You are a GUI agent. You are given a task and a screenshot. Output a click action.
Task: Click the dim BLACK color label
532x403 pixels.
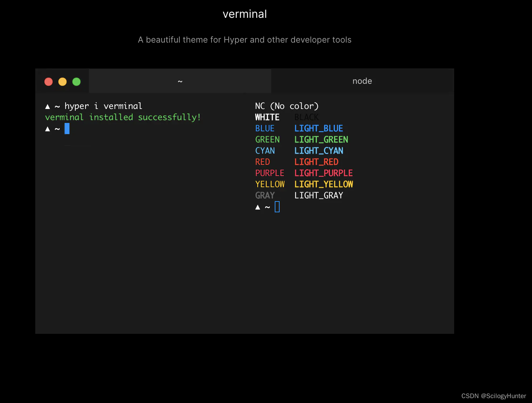(306, 117)
